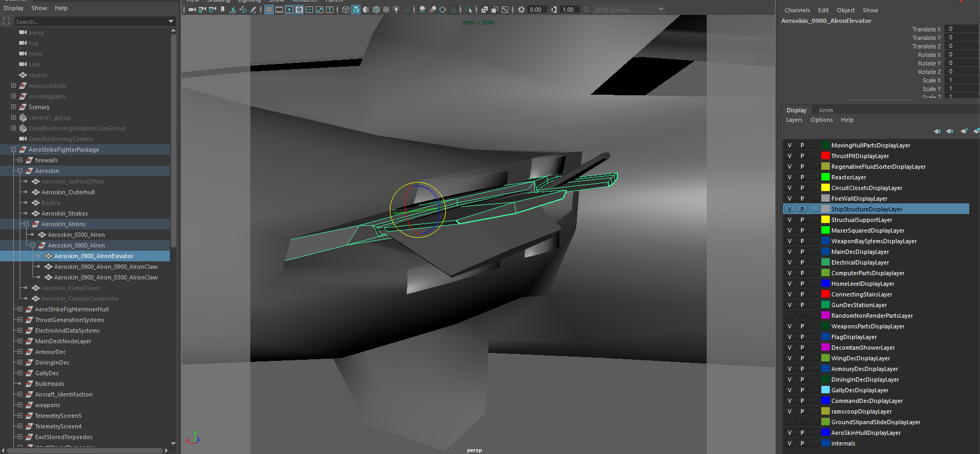This screenshot has width=980, height=454.
Task: Expand the measuresticks node
Action: pyautogui.click(x=13, y=86)
